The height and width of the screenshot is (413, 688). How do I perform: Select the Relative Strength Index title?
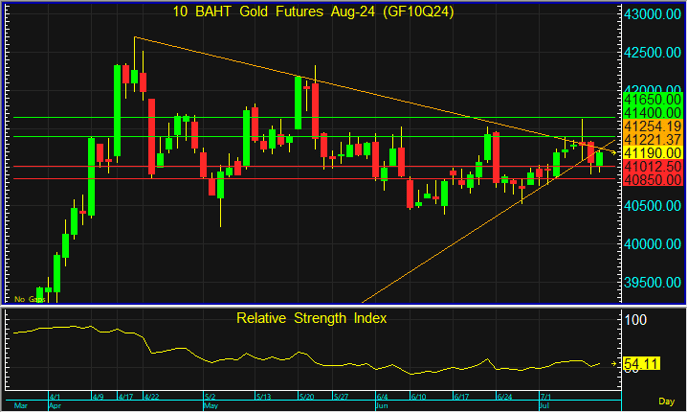pyautogui.click(x=311, y=318)
